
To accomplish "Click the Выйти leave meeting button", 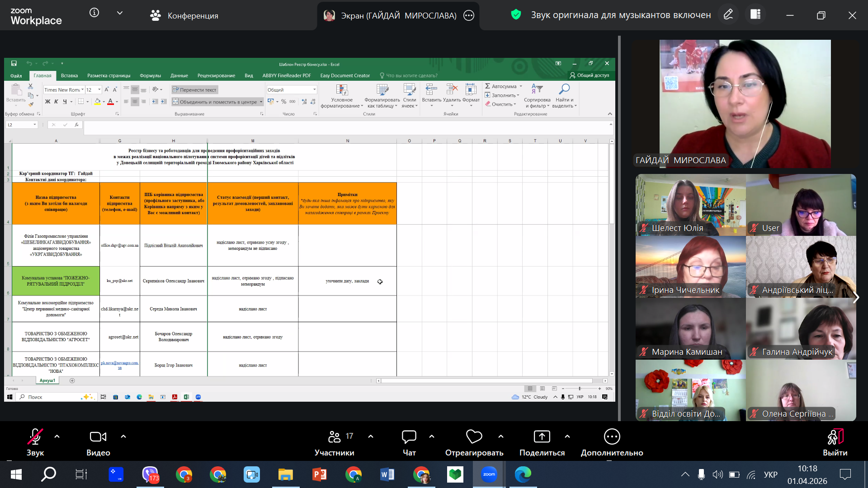I will [835, 442].
